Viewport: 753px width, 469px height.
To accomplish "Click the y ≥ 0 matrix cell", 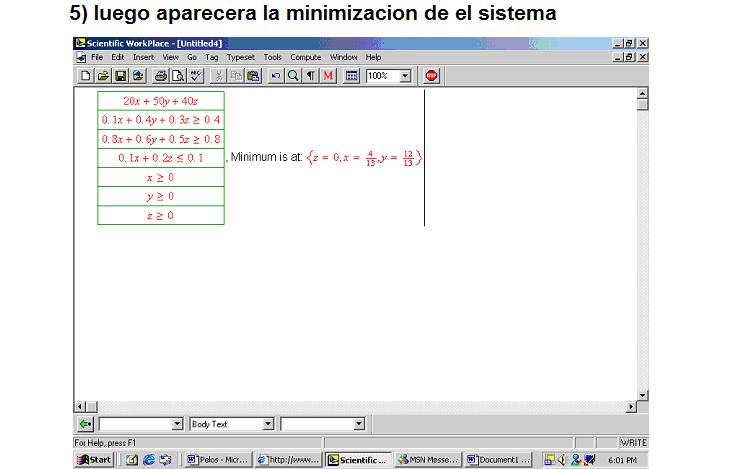I will (x=161, y=196).
